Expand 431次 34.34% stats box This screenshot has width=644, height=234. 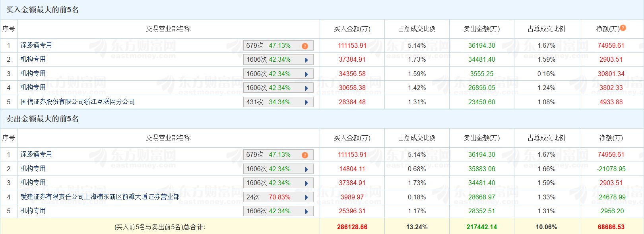pyautogui.click(x=278, y=102)
